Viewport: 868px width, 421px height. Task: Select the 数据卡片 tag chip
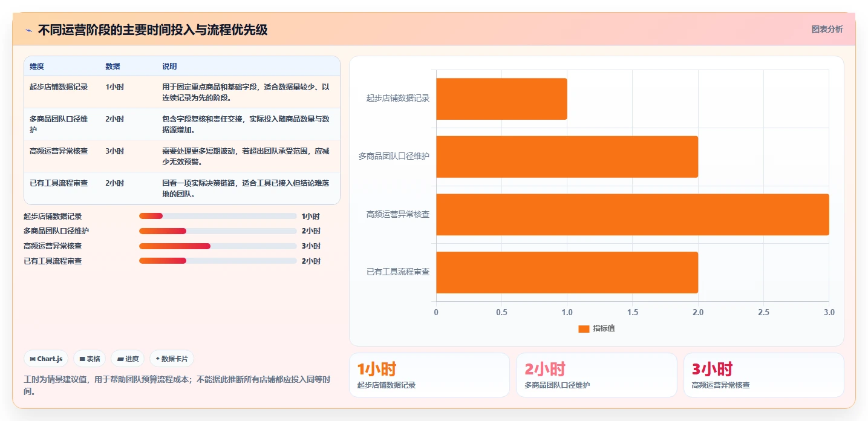click(x=172, y=359)
